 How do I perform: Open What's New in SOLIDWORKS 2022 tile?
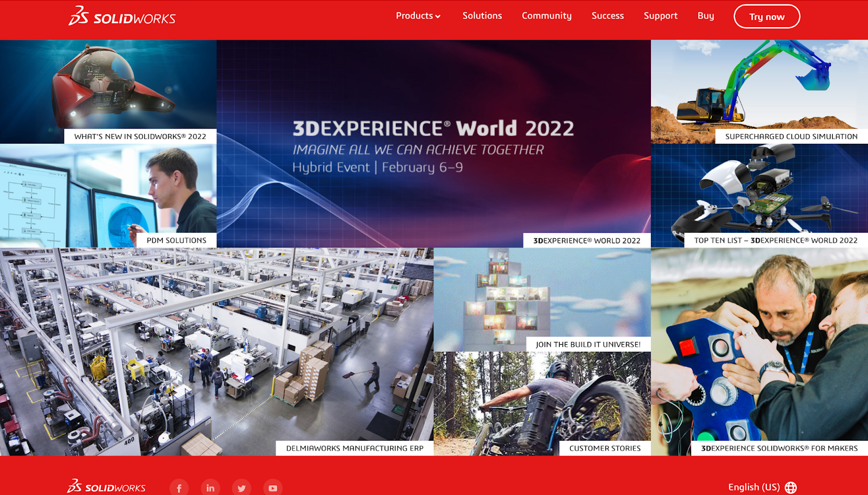click(108, 92)
